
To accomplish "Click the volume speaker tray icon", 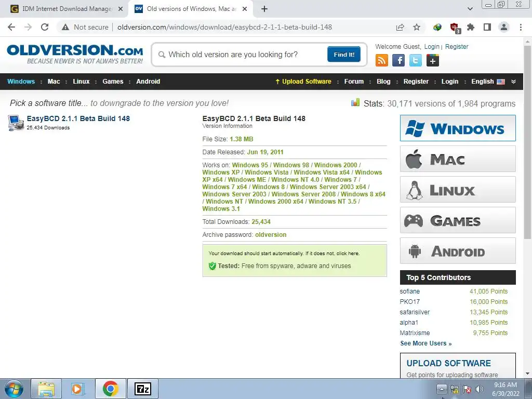I will pos(480,389).
